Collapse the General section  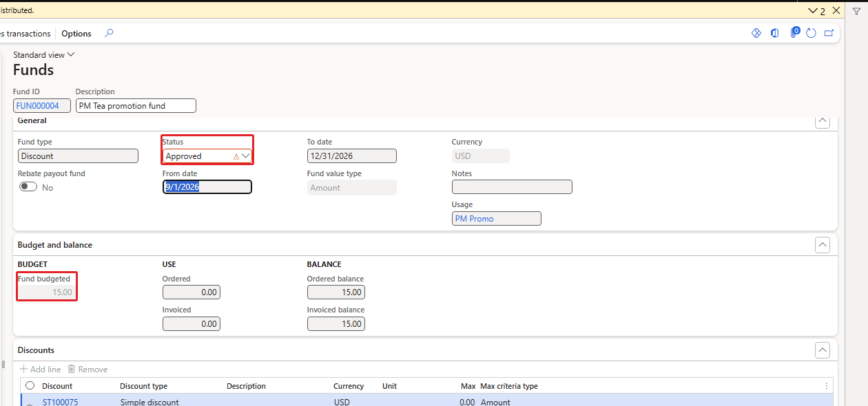click(822, 121)
